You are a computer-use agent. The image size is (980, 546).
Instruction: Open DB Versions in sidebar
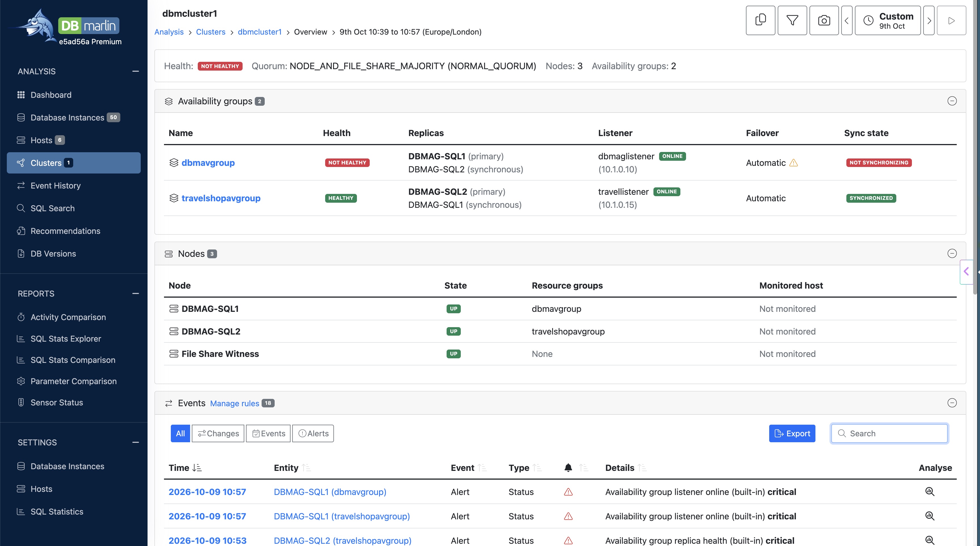click(53, 254)
